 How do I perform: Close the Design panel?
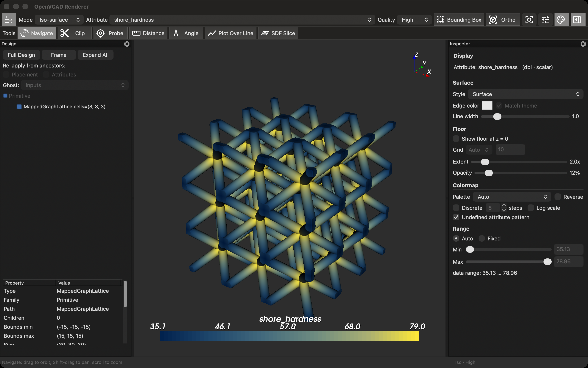pos(127,44)
